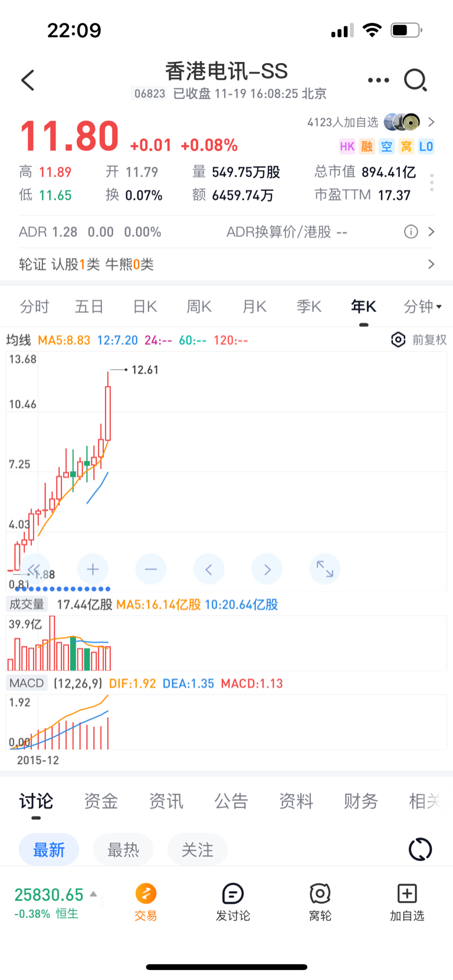The width and height of the screenshot is (453, 980).
Task: Tap the 窝 warrant badge
Action: coord(406,147)
